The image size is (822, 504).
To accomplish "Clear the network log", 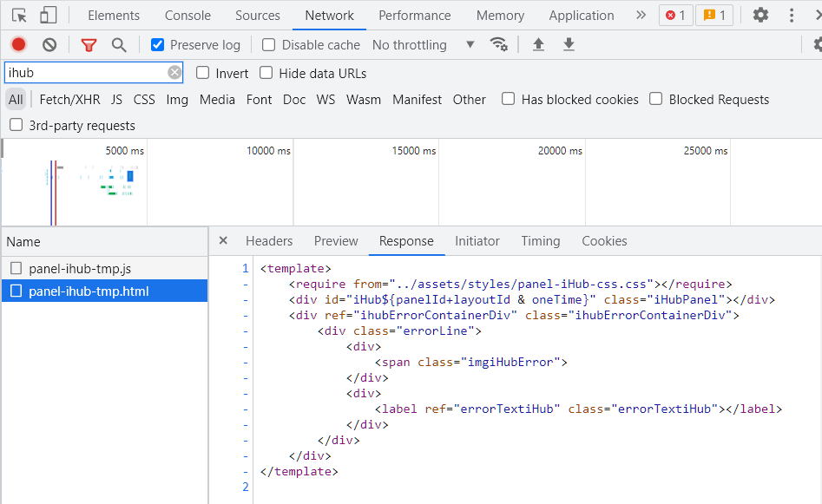I will tap(49, 44).
